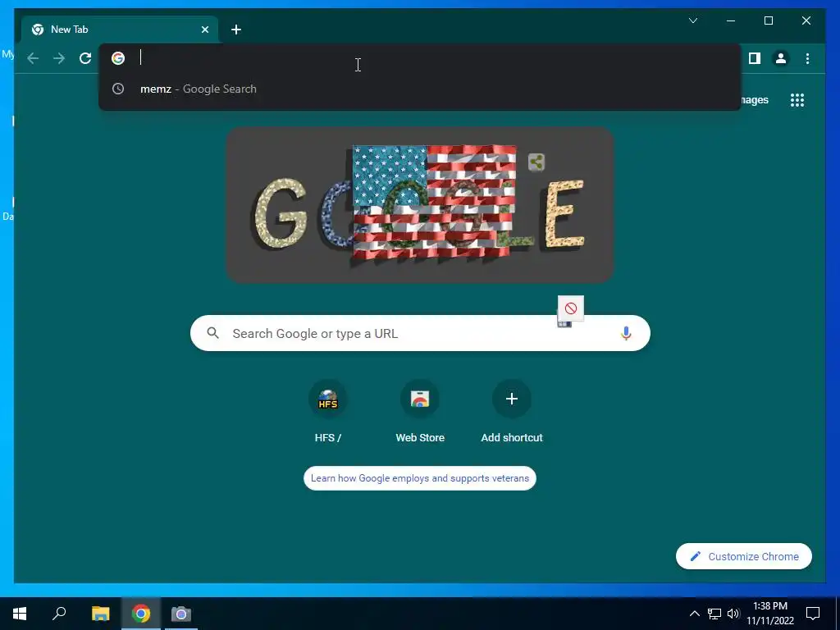The height and width of the screenshot is (630, 840).
Task: Select the New Tab tab
Action: (x=120, y=30)
